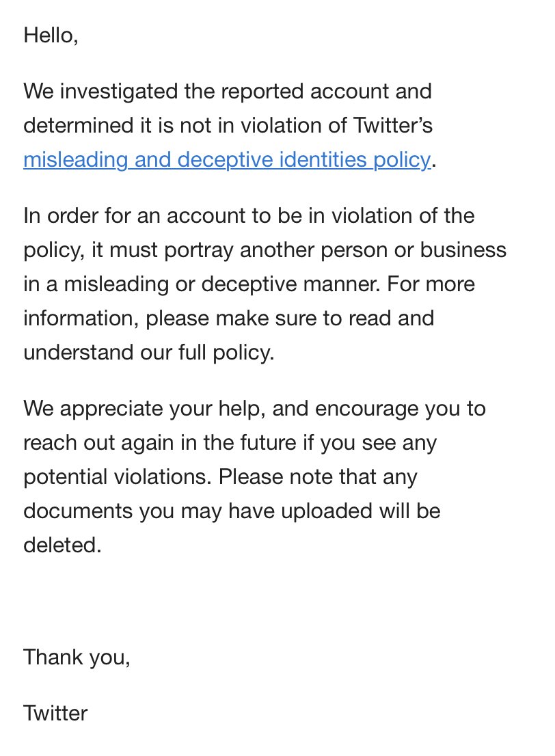Click the "Thank you," closing line
Image resolution: width=555 pixels, height=756 pixels.
click(x=77, y=657)
